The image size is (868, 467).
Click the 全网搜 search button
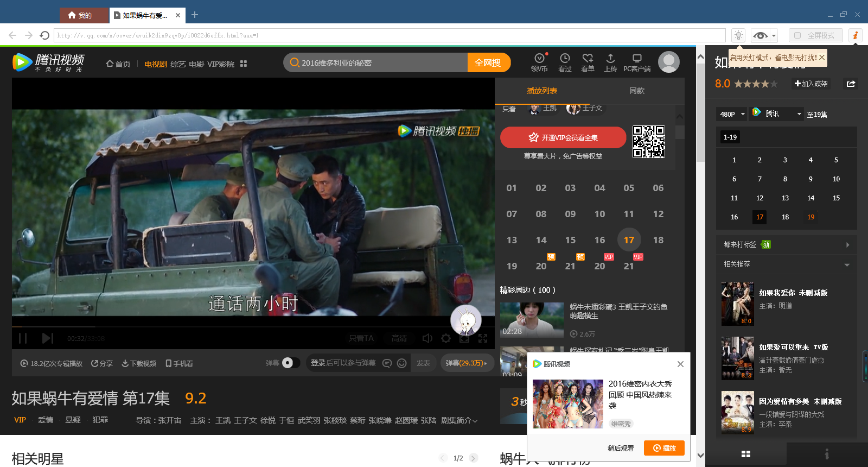(x=488, y=62)
